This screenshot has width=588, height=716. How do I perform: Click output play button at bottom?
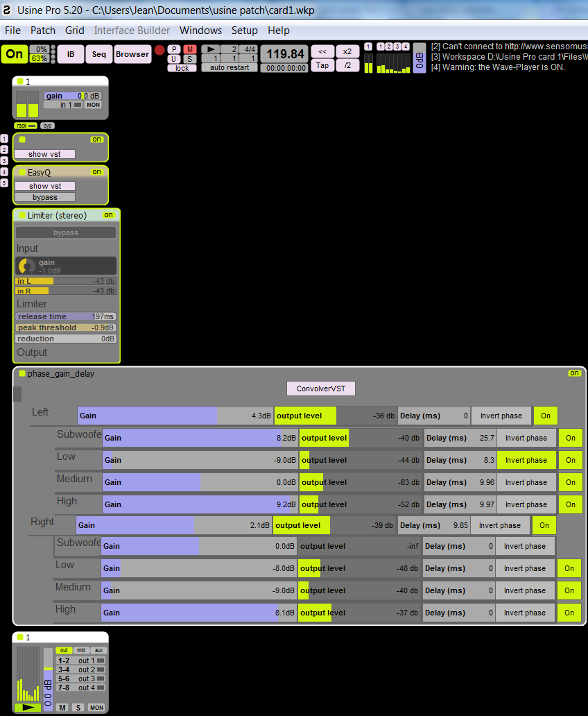coord(28,707)
